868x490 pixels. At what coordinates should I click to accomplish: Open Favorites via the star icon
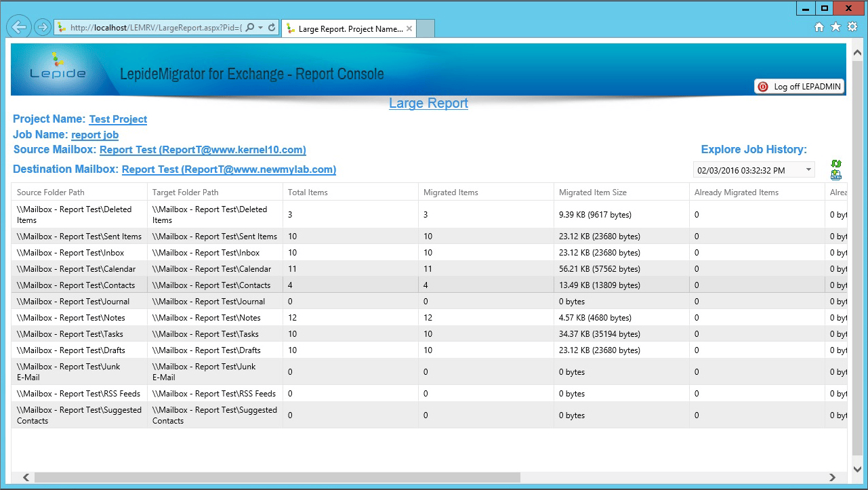tap(836, 27)
